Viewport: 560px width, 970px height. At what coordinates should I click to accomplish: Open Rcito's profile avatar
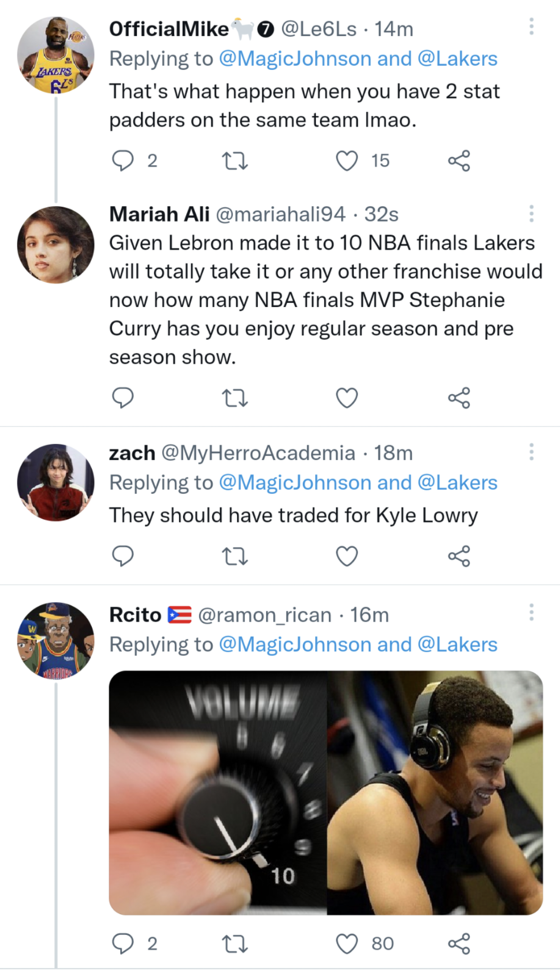[55, 639]
